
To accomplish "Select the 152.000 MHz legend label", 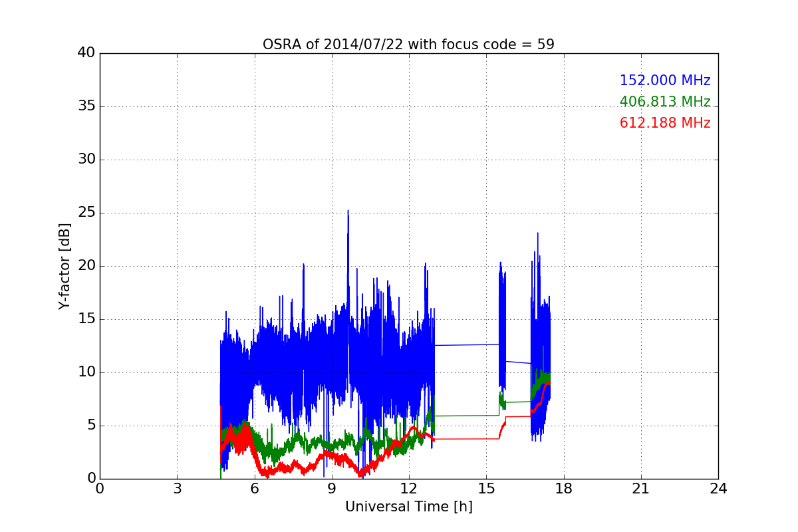I will tap(665, 80).
